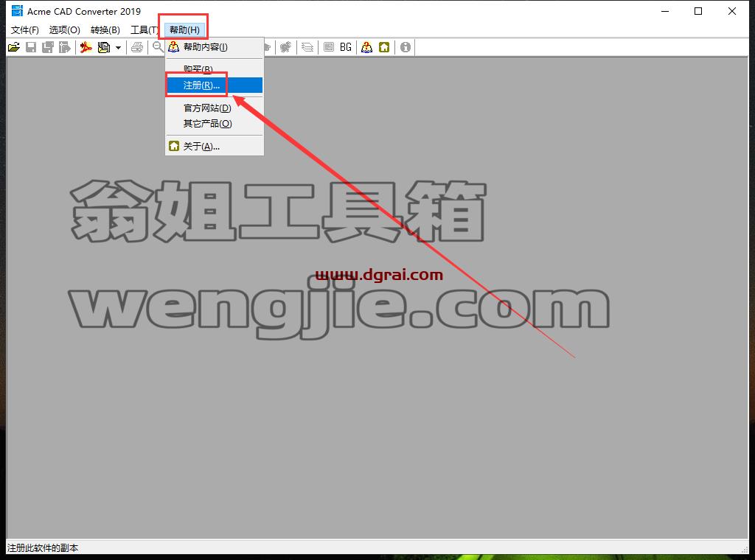Click the Zoom magnifier icon
Image resolution: width=755 pixels, height=560 pixels.
pyautogui.click(x=158, y=47)
